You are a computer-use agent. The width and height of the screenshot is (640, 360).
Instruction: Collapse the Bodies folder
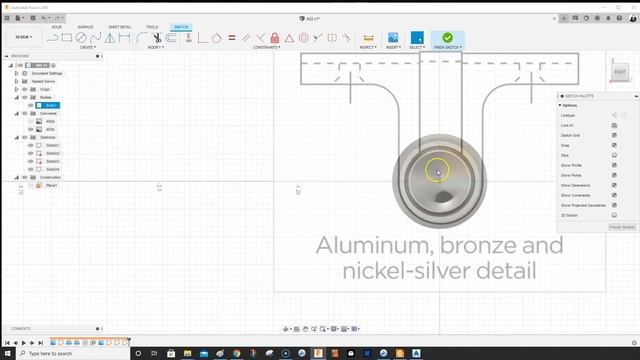(16, 97)
